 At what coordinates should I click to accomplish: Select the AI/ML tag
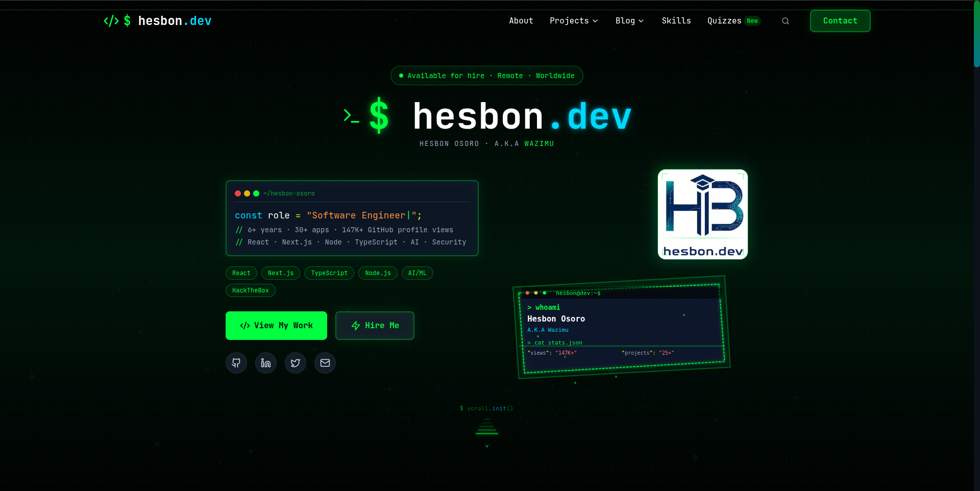tap(418, 273)
